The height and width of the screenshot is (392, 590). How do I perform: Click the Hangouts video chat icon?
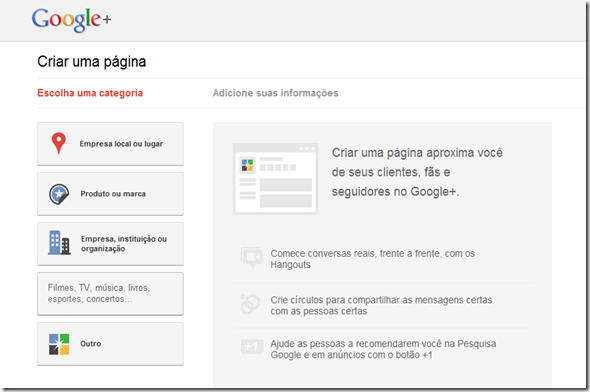point(251,258)
